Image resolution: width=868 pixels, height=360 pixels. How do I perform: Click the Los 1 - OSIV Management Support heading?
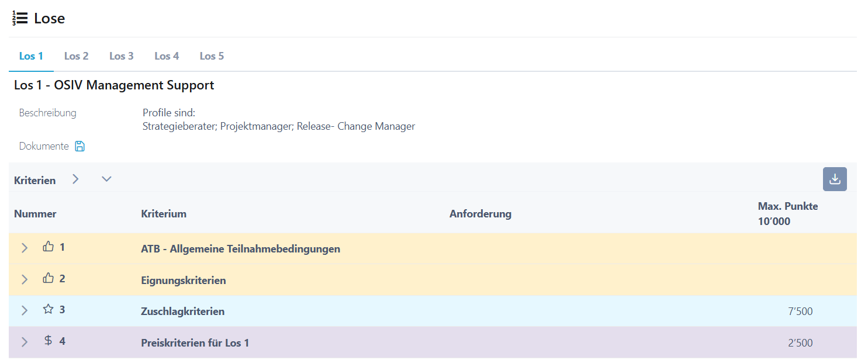(x=114, y=85)
